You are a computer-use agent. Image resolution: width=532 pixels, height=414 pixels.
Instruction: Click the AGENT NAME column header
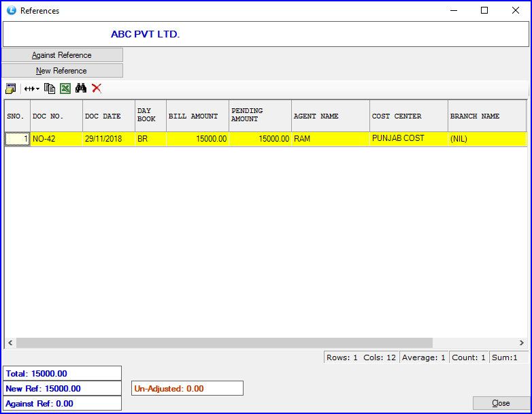tap(331, 116)
